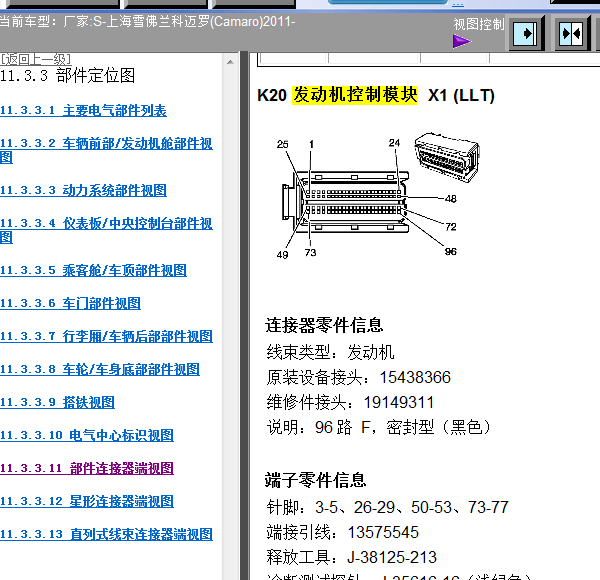Open 11.3.3.10 电气中心标识视图

(x=87, y=435)
